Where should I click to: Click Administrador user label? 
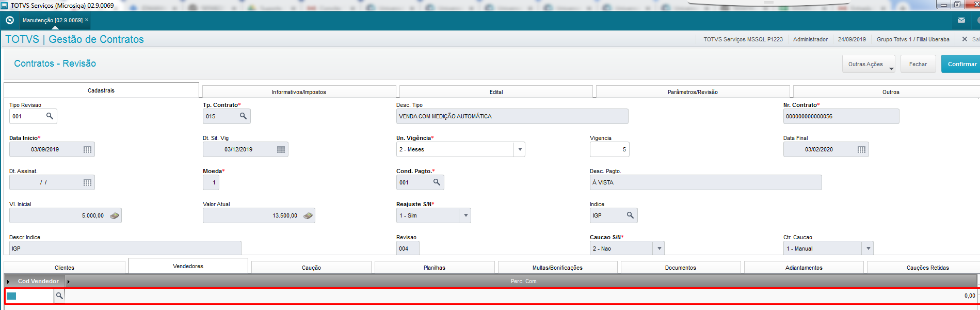(810, 39)
